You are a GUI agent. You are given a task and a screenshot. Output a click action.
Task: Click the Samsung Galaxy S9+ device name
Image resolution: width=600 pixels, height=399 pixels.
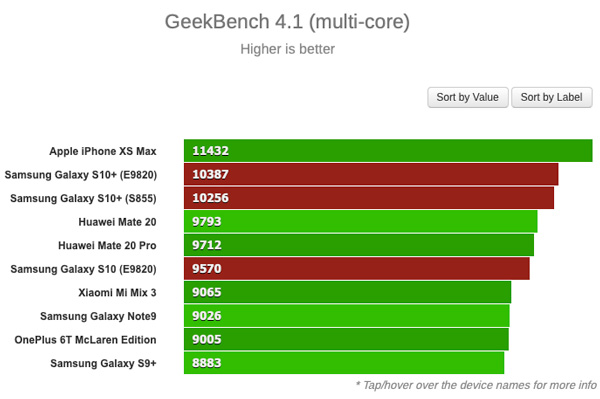coord(103,363)
